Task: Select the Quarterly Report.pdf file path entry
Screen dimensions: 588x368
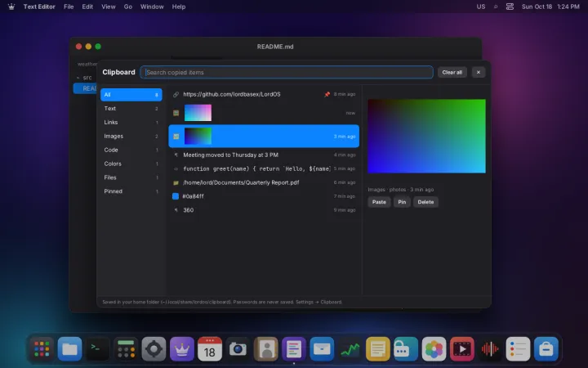Action: tap(264, 183)
